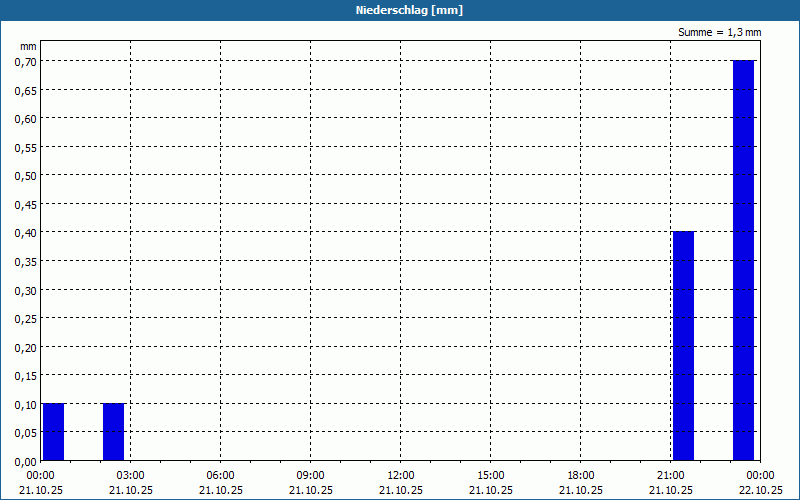This screenshot has width=800, height=500.
Task: Click the 0,15 y-axis label
Action: point(26,376)
